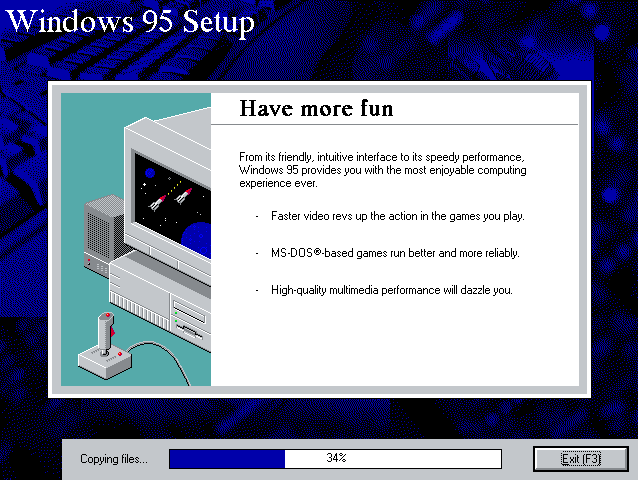The width and height of the screenshot is (638, 480).
Task: Click the right rocket on the monitor screen
Action: (x=184, y=195)
